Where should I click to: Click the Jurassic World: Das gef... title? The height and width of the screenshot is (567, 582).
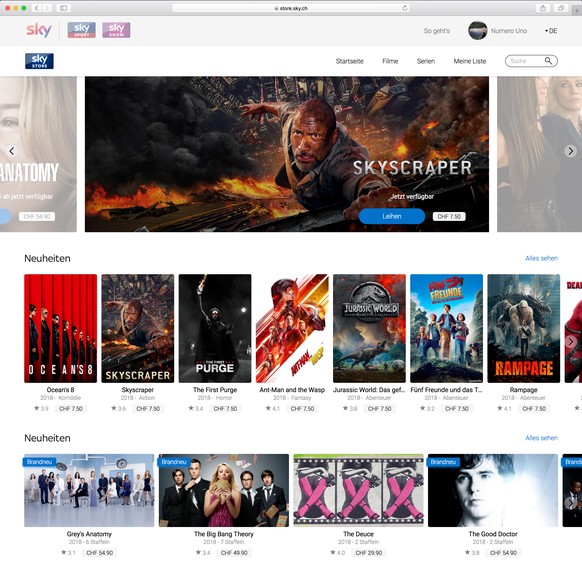(369, 390)
